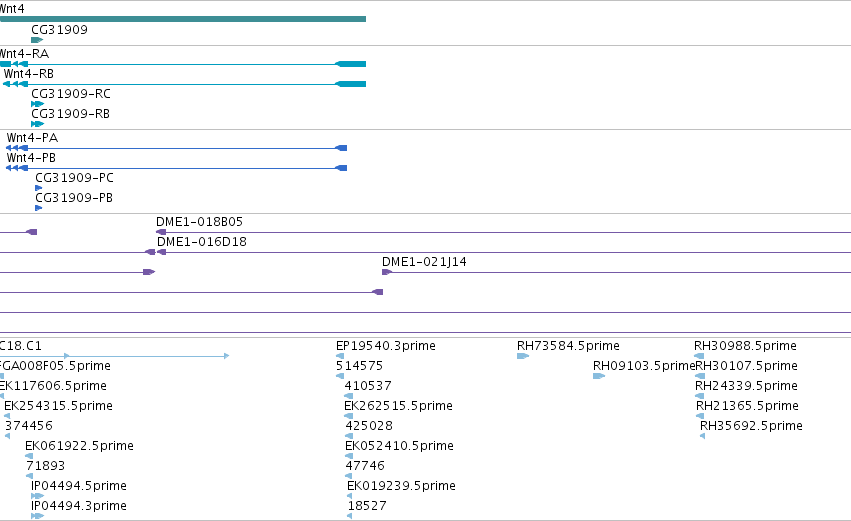Open the RH30988.5prime feature label
851x521 pixels.
(745, 346)
